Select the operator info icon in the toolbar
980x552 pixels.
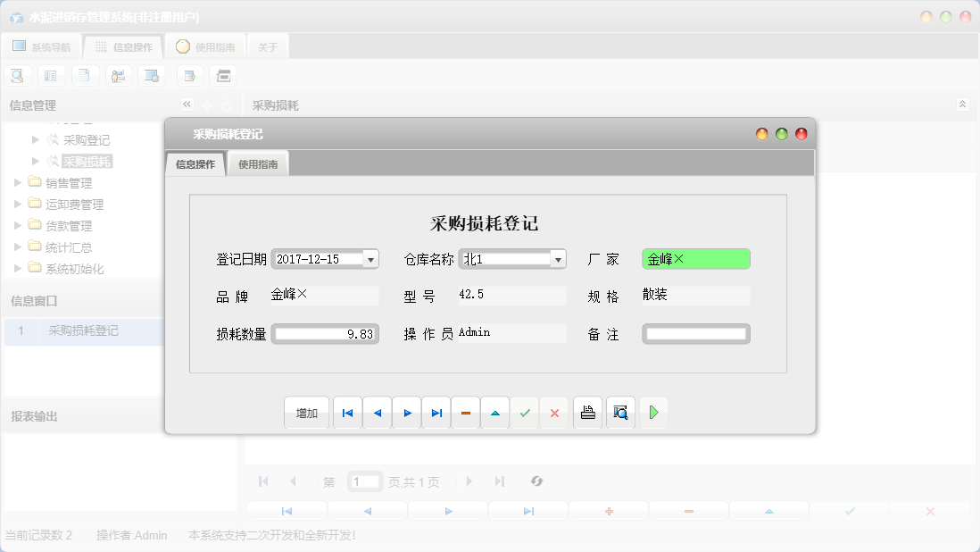click(x=118, y=75)
